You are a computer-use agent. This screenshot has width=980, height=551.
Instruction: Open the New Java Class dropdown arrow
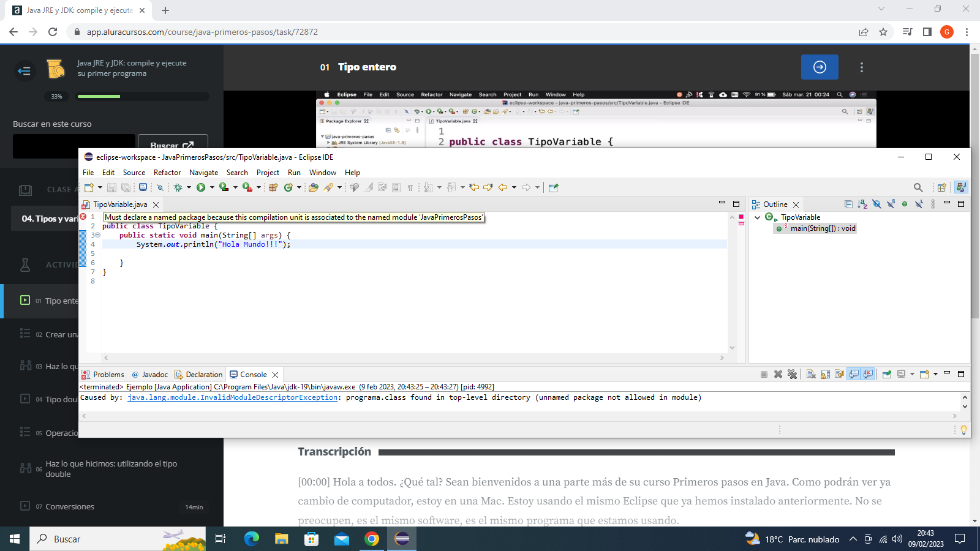[x=299, y=187]
